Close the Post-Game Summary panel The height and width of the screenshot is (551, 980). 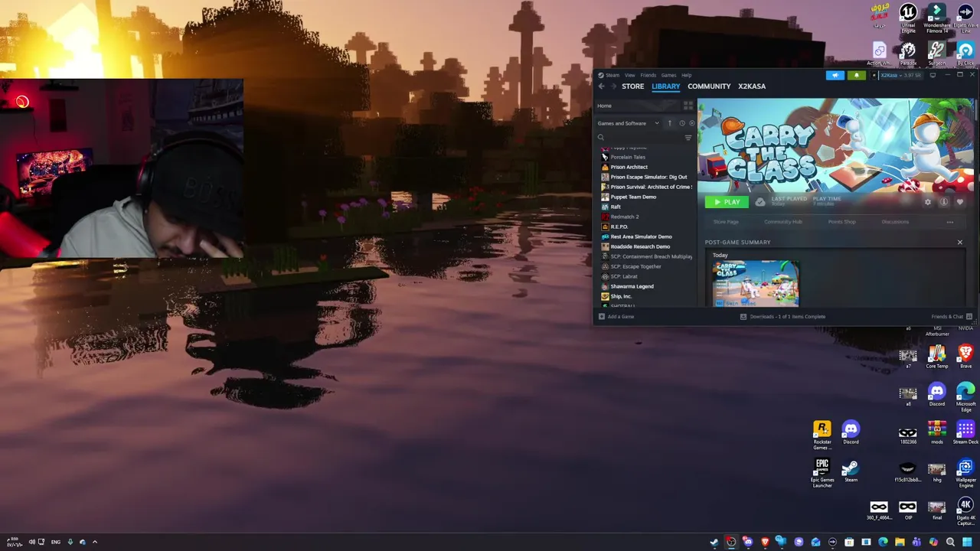coord(959,243)
